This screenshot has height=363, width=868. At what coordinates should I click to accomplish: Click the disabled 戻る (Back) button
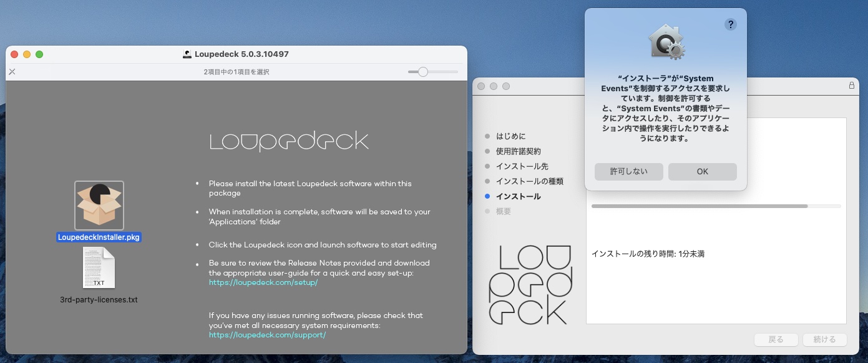[x=776, y=340]
